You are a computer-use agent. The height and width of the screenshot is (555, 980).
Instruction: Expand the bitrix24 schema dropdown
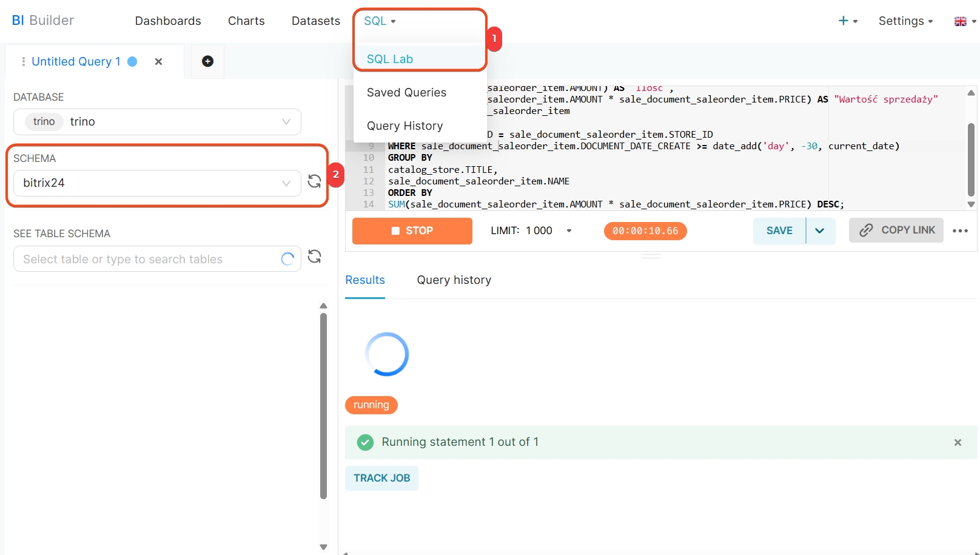pos(286,183)
